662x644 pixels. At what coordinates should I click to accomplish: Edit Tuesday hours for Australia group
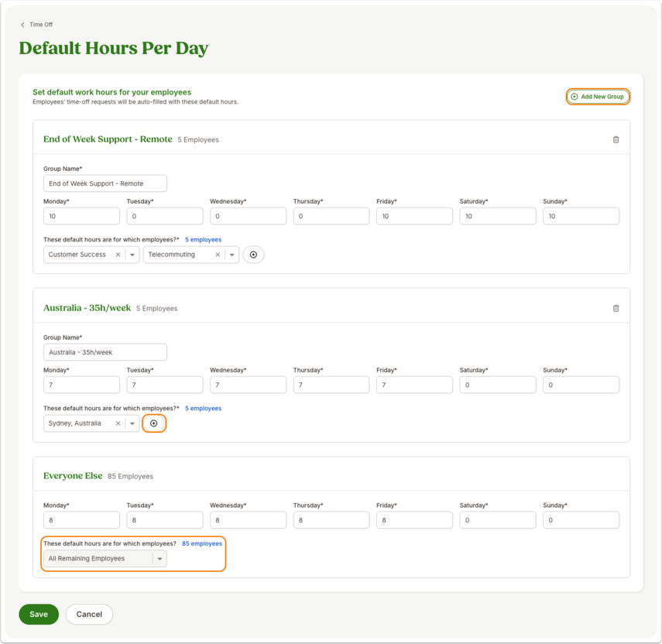tap(165, 385)
